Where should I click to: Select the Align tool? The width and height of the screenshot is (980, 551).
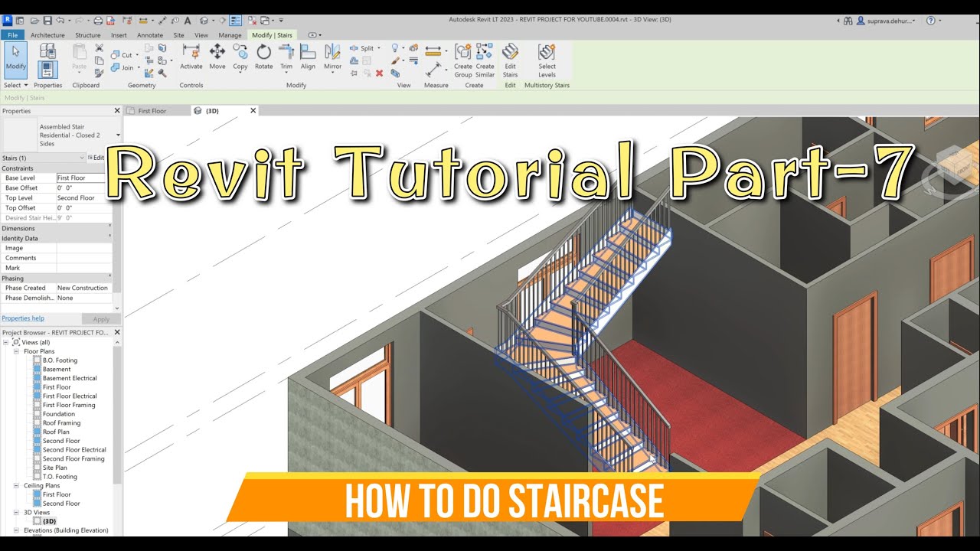[x=308, y=57]
